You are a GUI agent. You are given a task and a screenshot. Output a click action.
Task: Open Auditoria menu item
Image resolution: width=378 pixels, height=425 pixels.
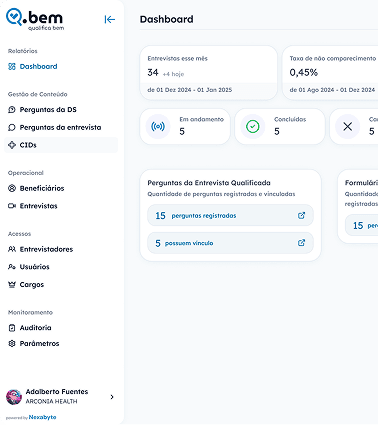point(61,328)
